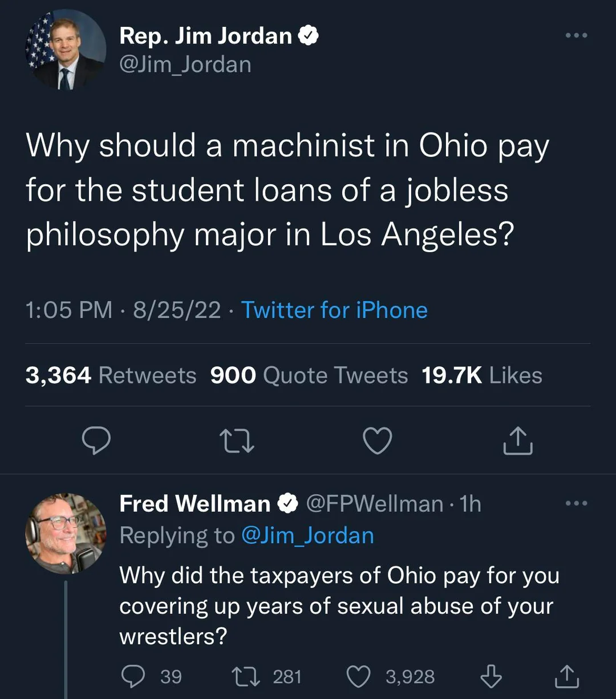Open Fred Wellman's profile name

coord(194,504)
